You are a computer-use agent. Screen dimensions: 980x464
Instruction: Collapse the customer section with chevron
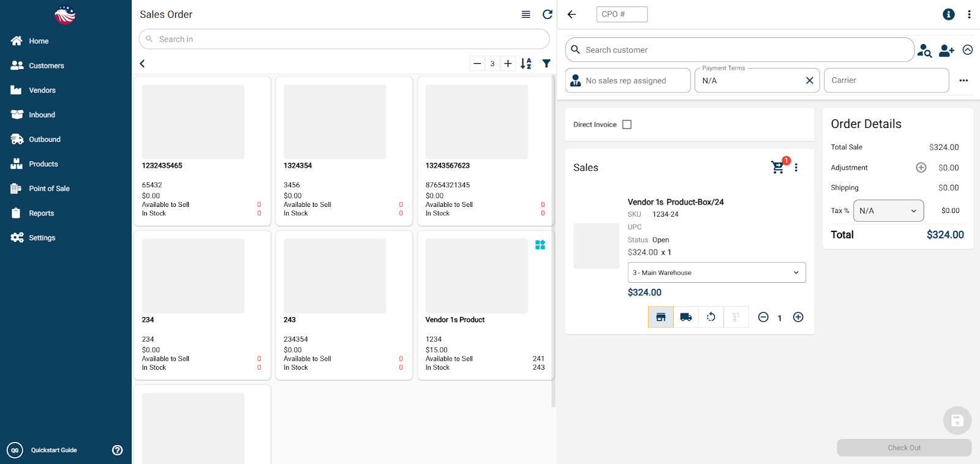968,50
